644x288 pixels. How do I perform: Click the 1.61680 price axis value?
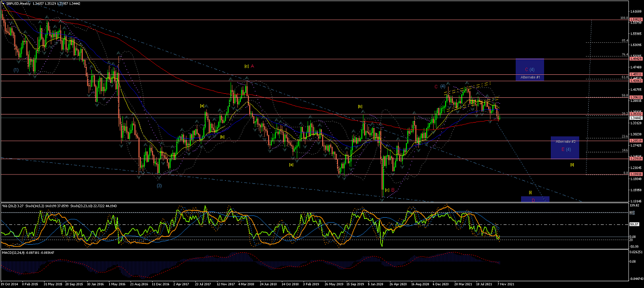tap(636, 11)
